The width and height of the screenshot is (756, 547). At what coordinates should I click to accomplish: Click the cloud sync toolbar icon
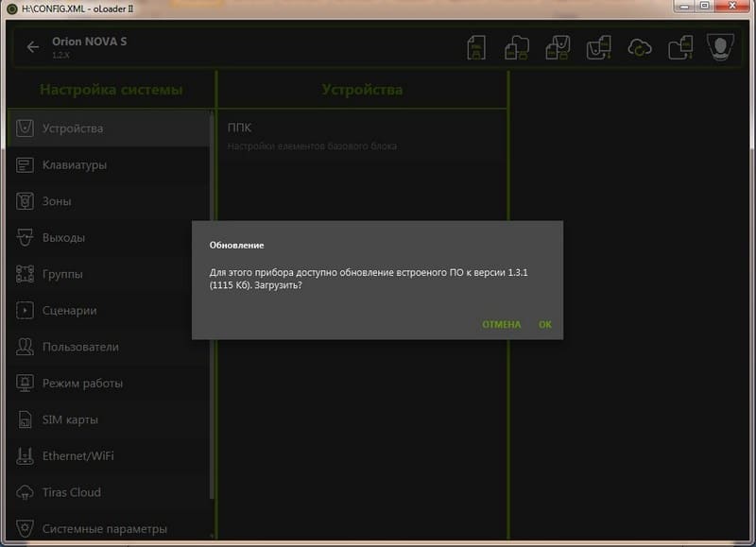[640, 48]
